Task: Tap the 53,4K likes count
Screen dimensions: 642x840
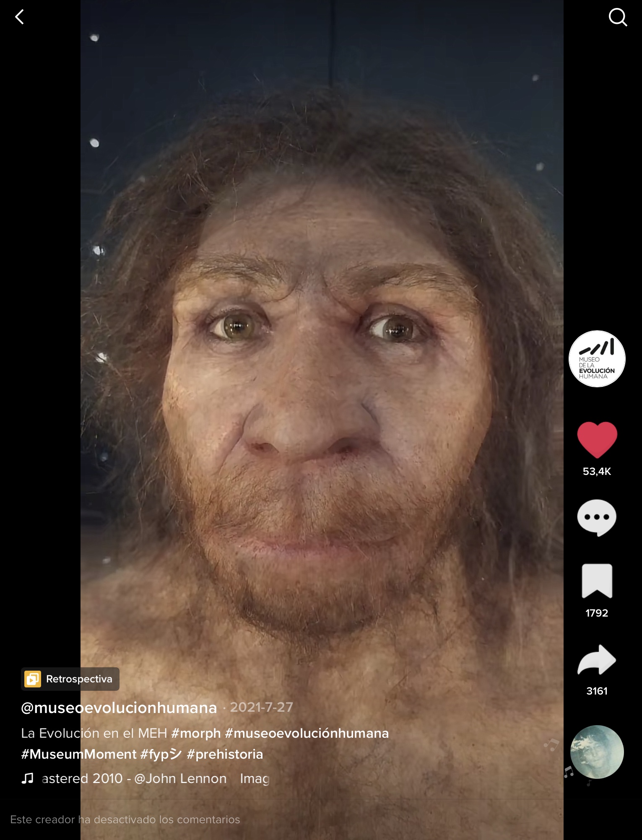Action: click(597, 472)
